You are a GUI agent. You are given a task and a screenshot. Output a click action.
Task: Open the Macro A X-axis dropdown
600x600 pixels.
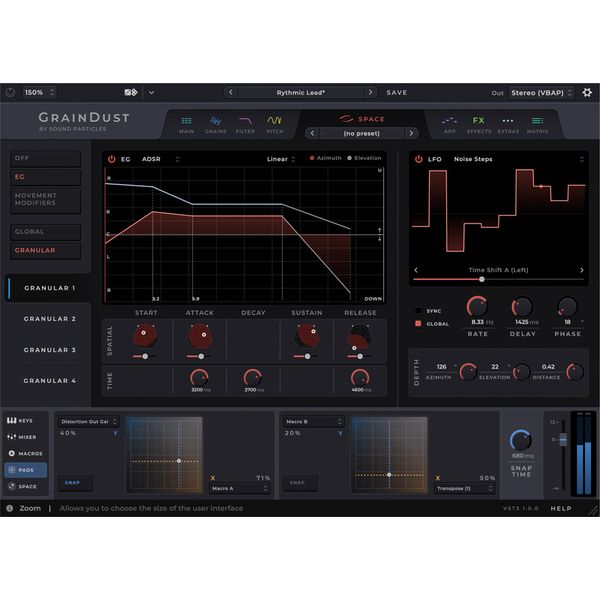239,488
